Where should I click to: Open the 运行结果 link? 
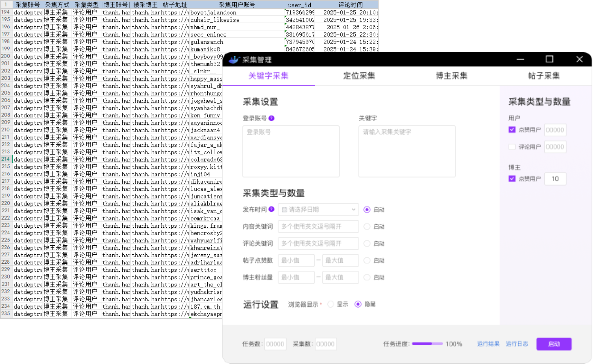click(488, 344)
